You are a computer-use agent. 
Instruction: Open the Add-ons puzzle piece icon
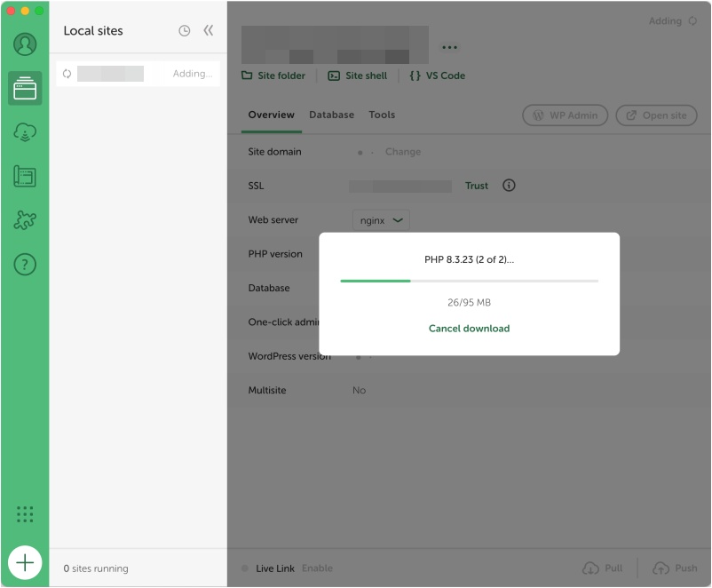[25, 219]
